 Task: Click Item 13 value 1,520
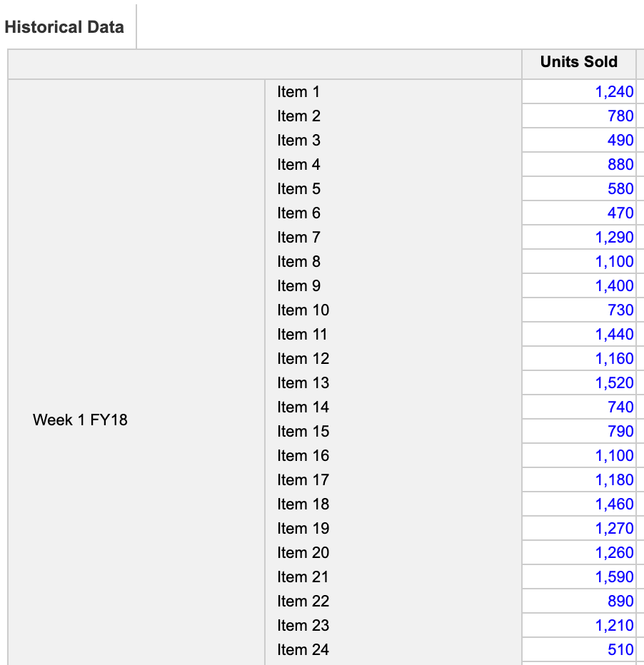click(579, 382)
